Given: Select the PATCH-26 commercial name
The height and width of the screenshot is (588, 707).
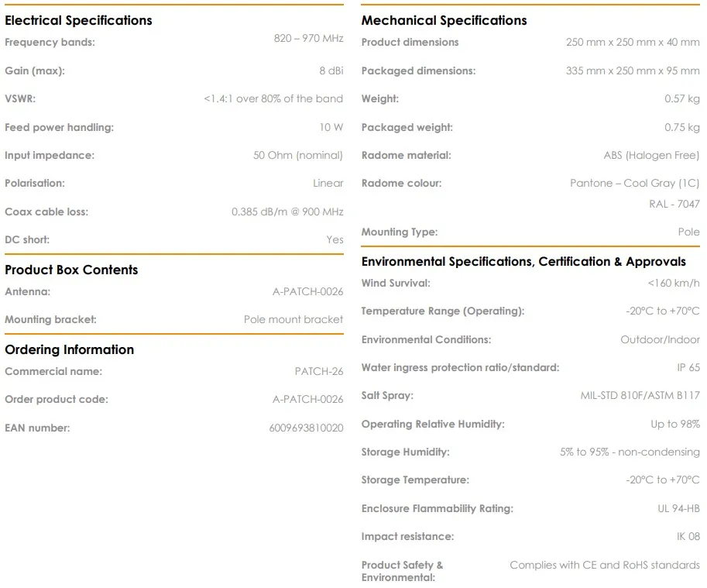Looking at the screenshot, I should pos(319,372).
